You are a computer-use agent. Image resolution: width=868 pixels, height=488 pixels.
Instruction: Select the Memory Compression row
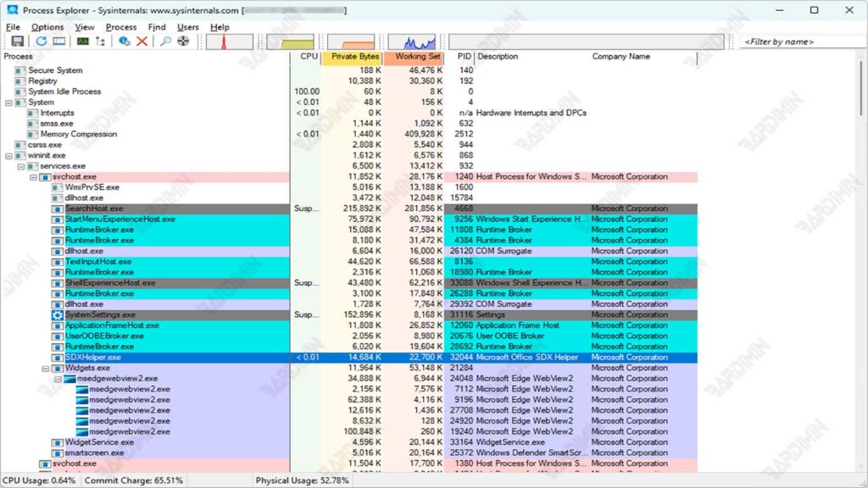click(348, 135)
